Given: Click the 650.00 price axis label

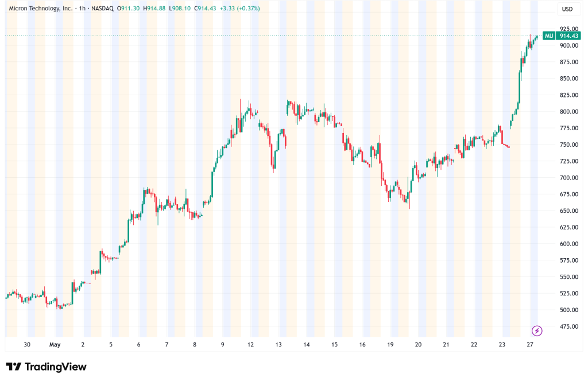Looking at the screenshot, I should (569, 211).
